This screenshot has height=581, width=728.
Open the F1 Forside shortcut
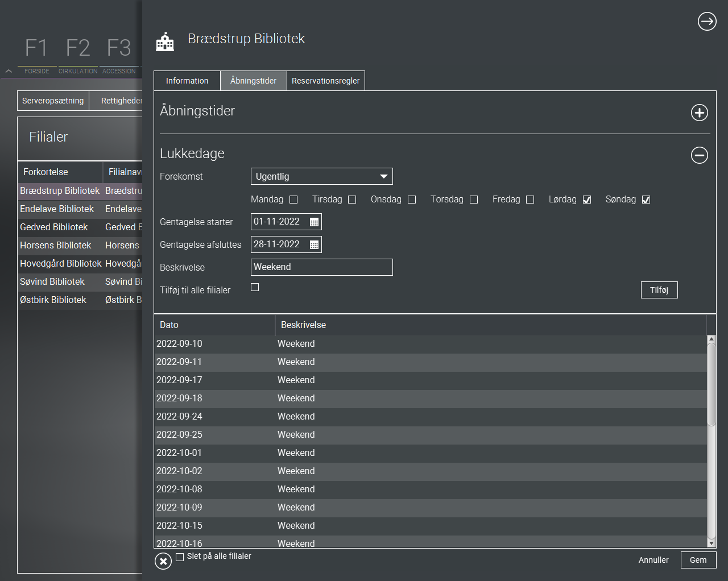(x=36, y=55)
